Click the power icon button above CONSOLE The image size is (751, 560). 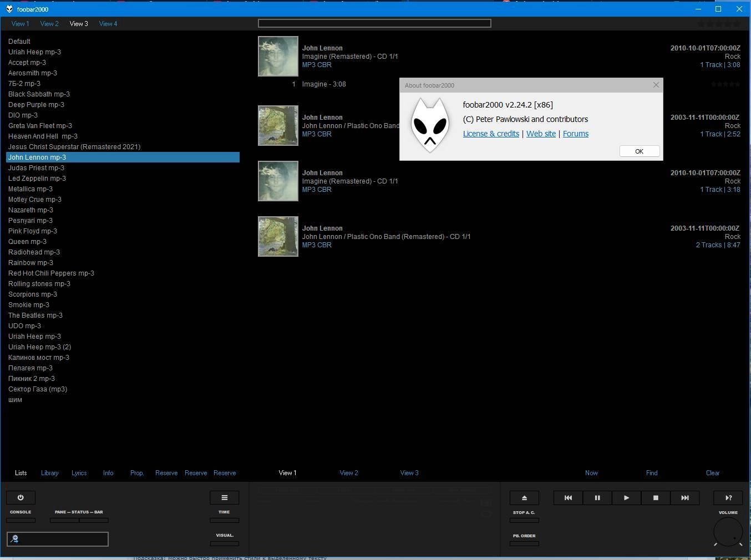click(x=21, y=497)
